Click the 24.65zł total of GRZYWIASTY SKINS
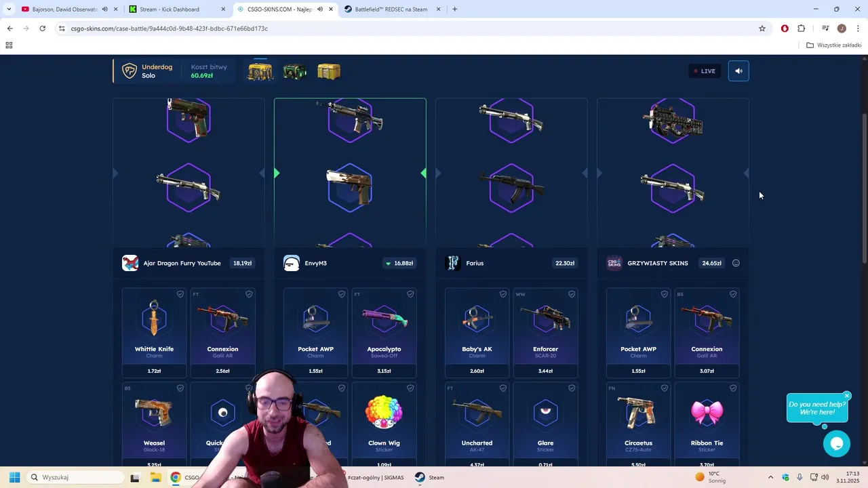Image resolution: width=868 pixels, height=488 pixels. pyautogui.click(x=712, y=263)
